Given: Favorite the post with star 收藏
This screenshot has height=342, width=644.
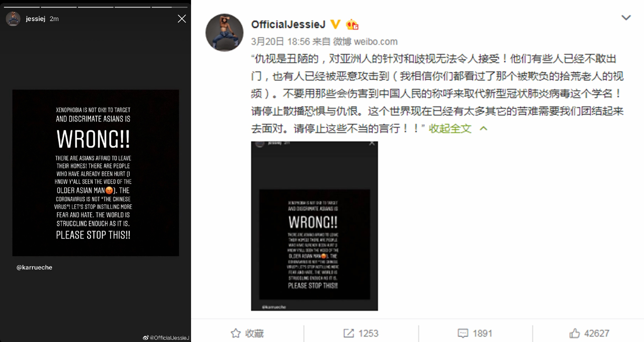Looking at the screenshot, I should pyautogui.click(x=247, y=333).
